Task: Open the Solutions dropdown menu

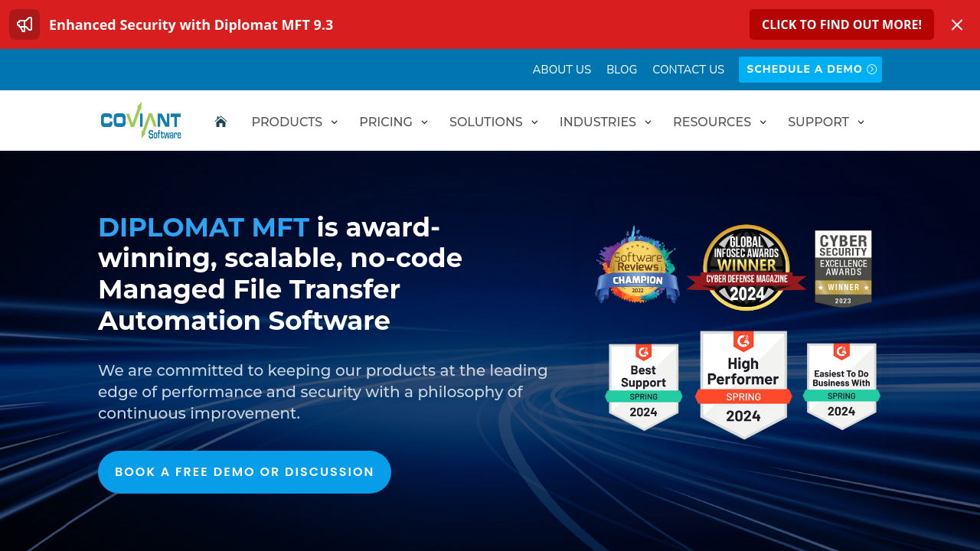Action: pos(493,122)
